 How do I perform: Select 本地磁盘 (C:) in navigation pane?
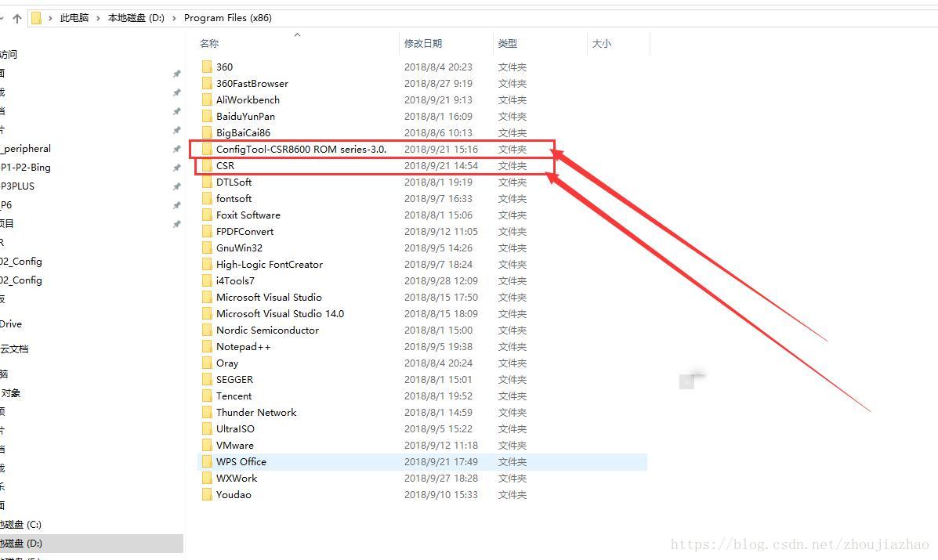click(21, 524)
